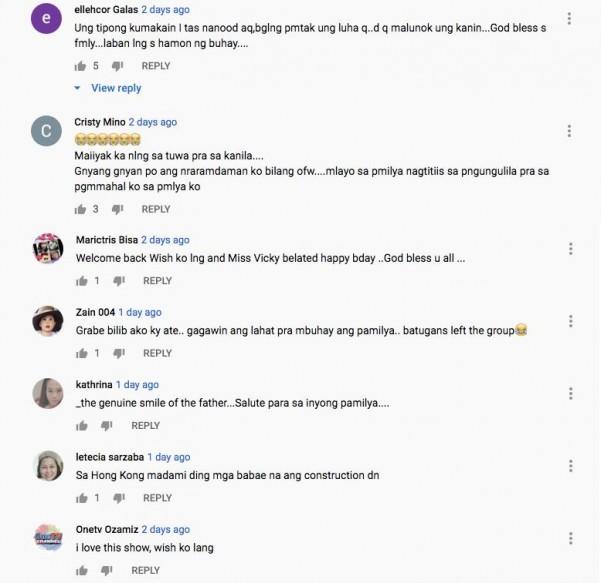Image resolution: width=601 pixels, height=583 pixels.
Task: Reply to Marictris Bisa's comment
Action: pyautogui.click(x=157, y=281)
